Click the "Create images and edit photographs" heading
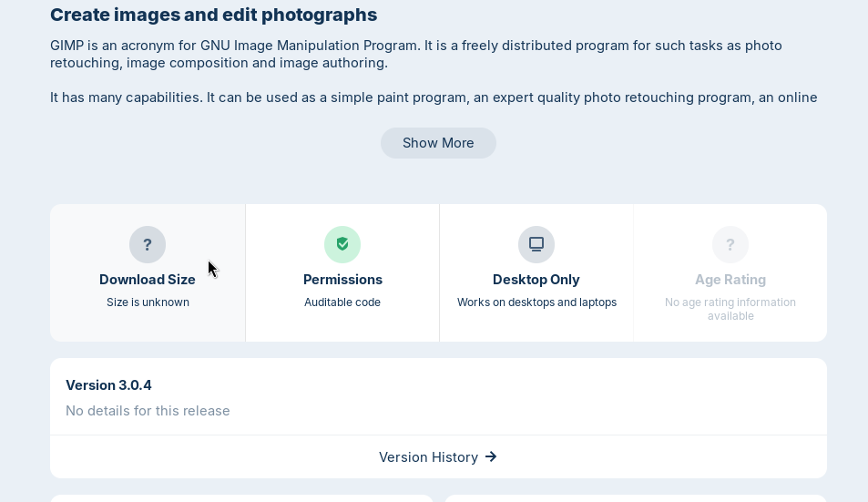The image size is (868, 502). pyautogui.click(x=213, y=15)
